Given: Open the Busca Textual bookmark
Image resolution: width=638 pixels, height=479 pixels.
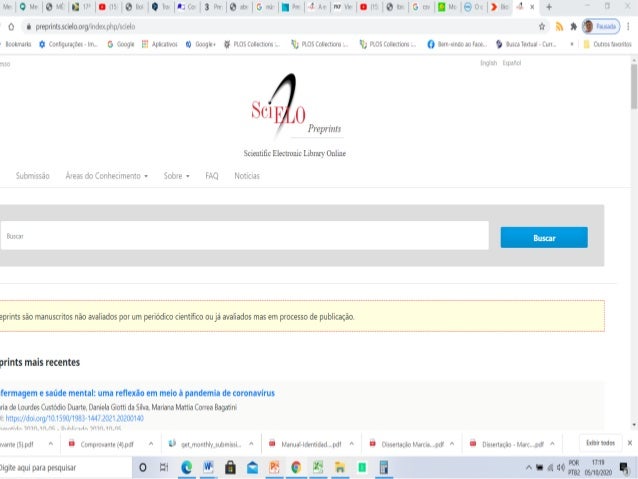Looking at the screenshot, I should tap(526, 44).
